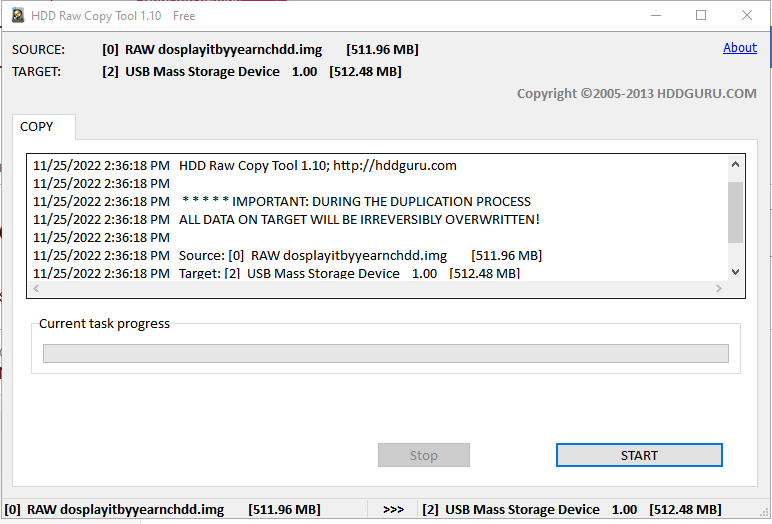Click log line 'ALL DATA ON TARGET WILL BE IRREVERSIBLY OVERWRITTEN!'
This screenshot has height=524, width=772.
(359, 220)
